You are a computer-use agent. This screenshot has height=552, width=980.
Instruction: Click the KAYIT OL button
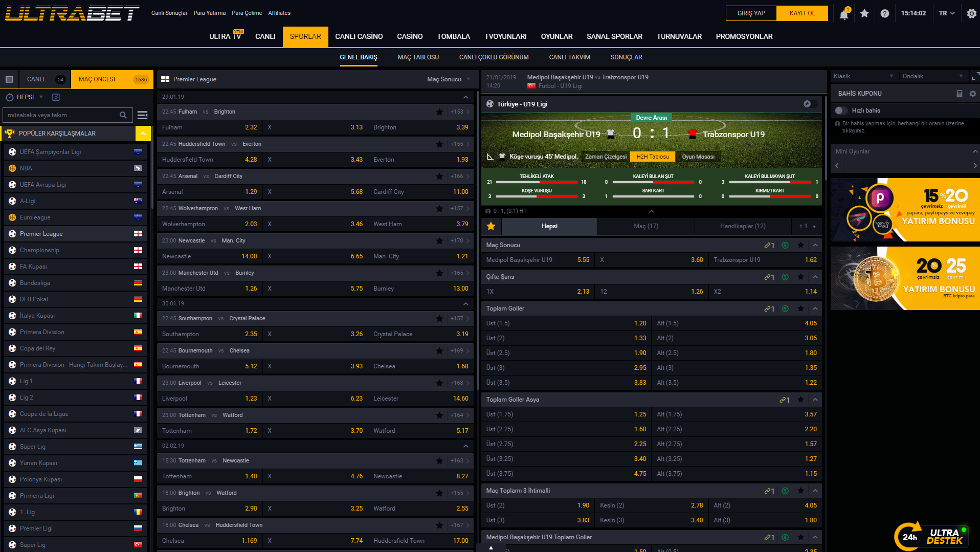pos(802,13)
